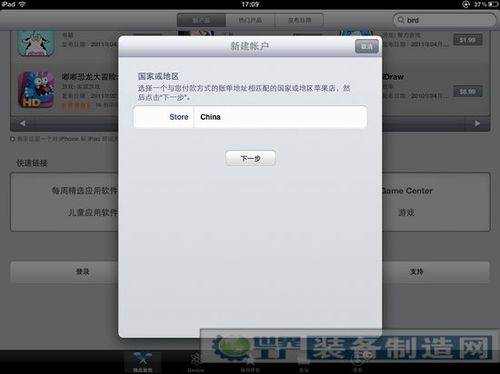This screenshot has width=500, height=374.
Task: Select the Featured crossed-tools tab icon in the bottom bar
Action: point(143,362)
